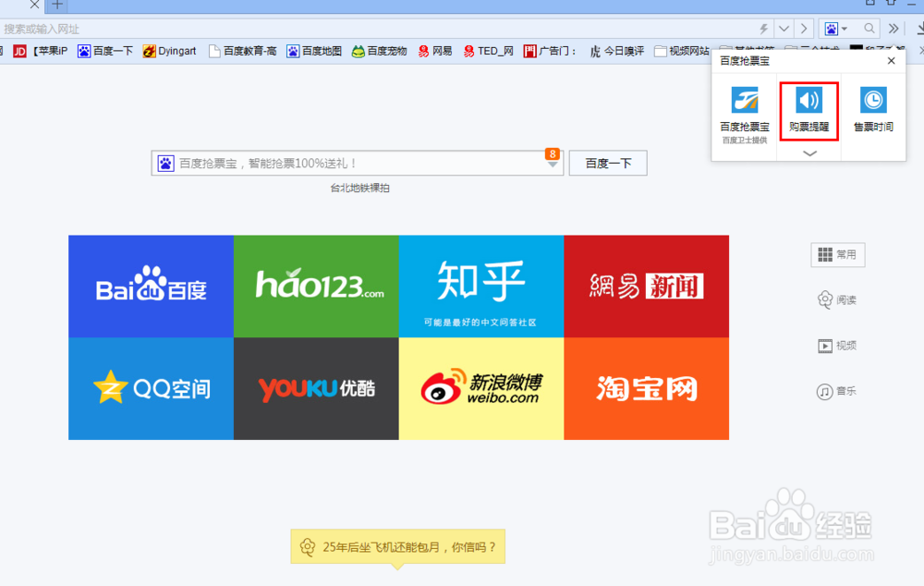The height and width of the screenshot is (586, 924).
Task: Open the downloads arrow icon
Action: (x=920, y=29)
